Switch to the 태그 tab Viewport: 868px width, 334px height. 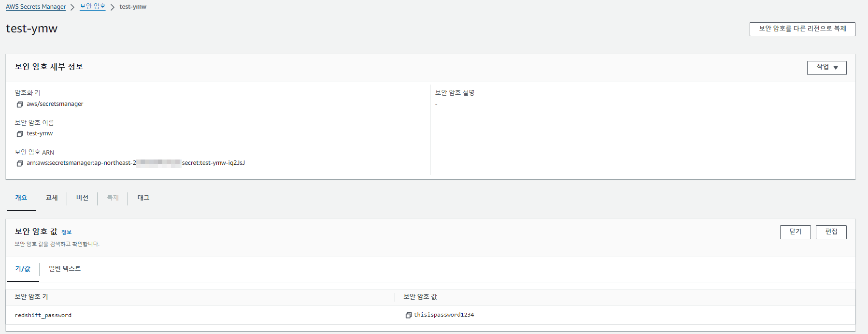pos(143,198)
